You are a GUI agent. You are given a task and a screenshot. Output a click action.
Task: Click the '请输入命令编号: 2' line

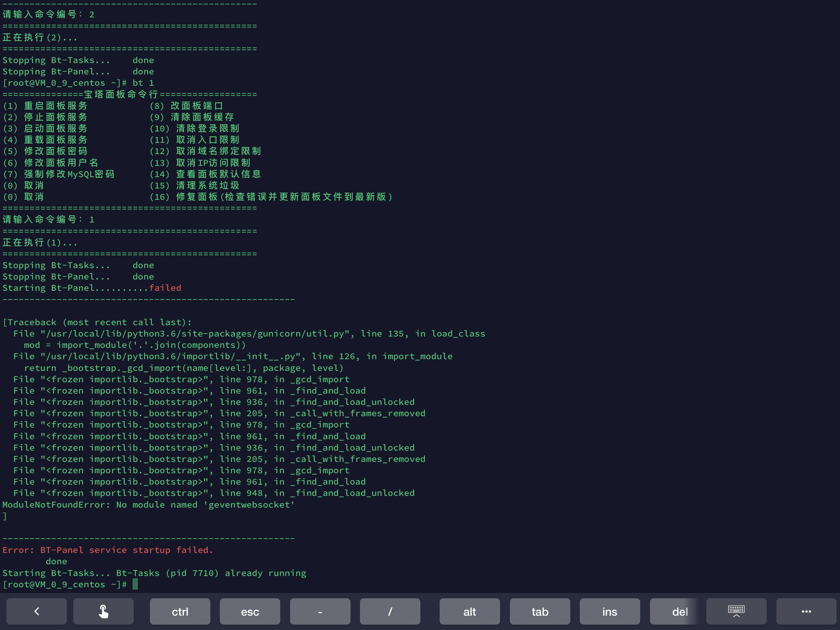coord(48,14)
